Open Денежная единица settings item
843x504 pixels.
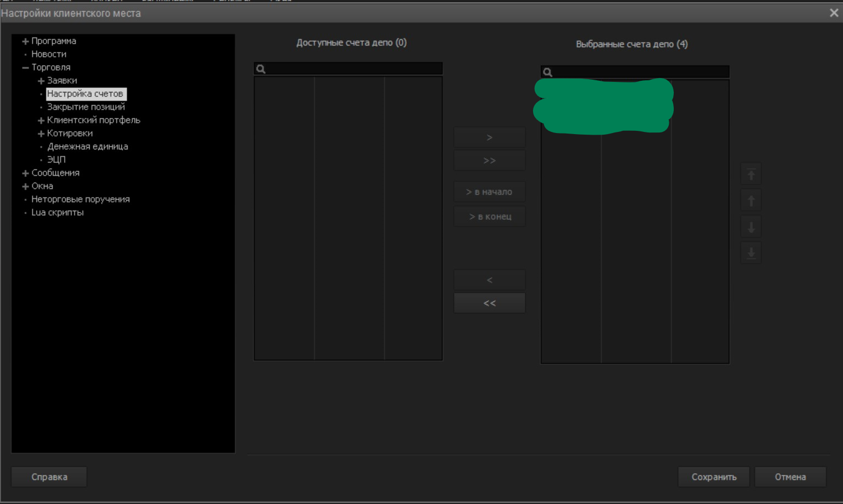tap(87, 147)
